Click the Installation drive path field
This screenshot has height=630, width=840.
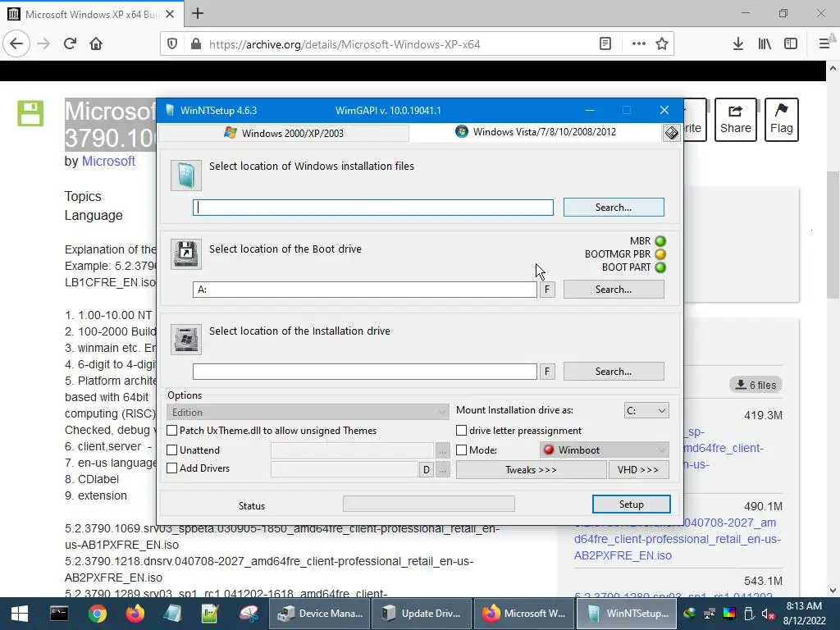[365, 372]
